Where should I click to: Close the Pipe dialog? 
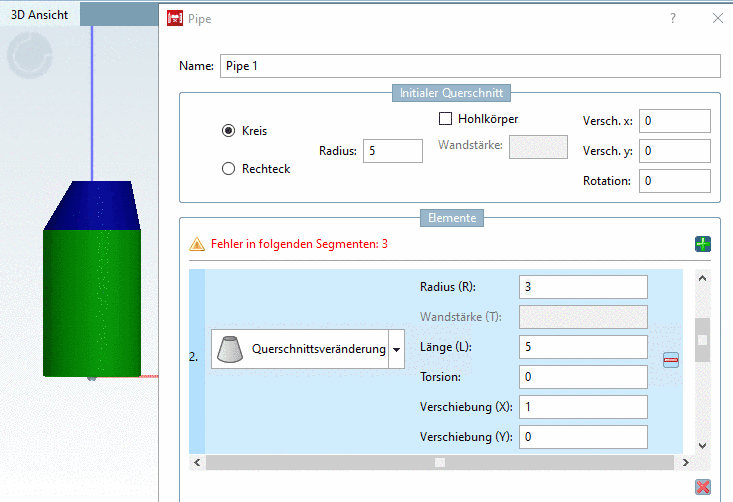coord(718,18)
